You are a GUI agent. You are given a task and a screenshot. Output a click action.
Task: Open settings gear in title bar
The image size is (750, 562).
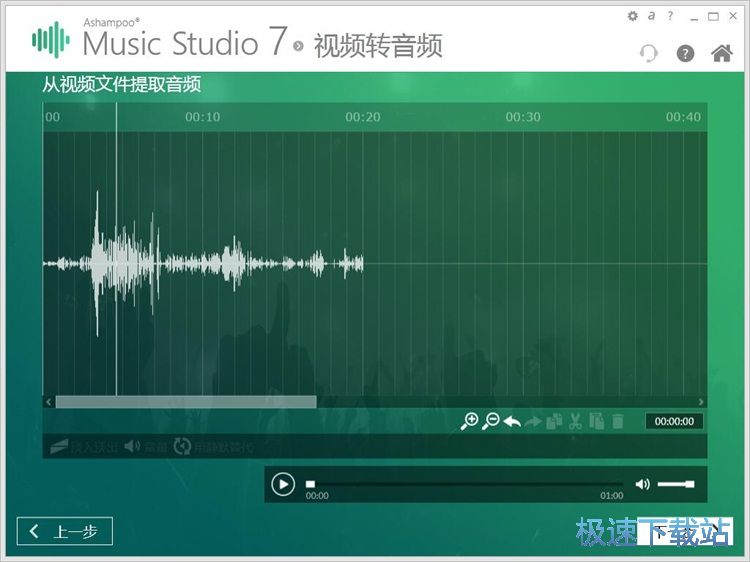point(632,16)
